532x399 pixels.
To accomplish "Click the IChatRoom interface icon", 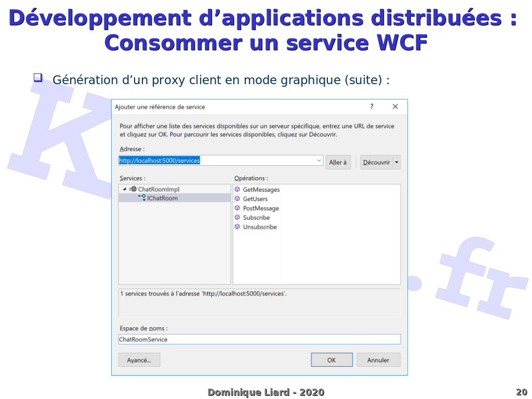I will pos(142,198).
